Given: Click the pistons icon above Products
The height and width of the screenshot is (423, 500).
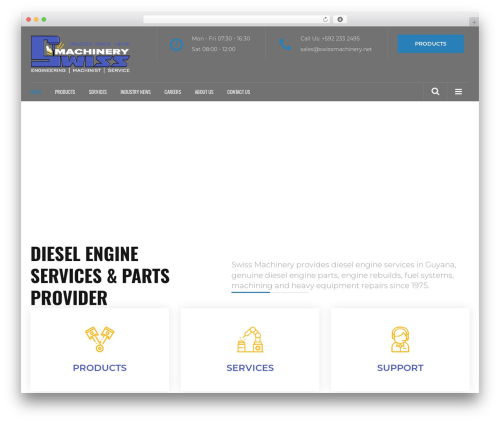Looking at the screenshot, I should click(x=99, y=339).
